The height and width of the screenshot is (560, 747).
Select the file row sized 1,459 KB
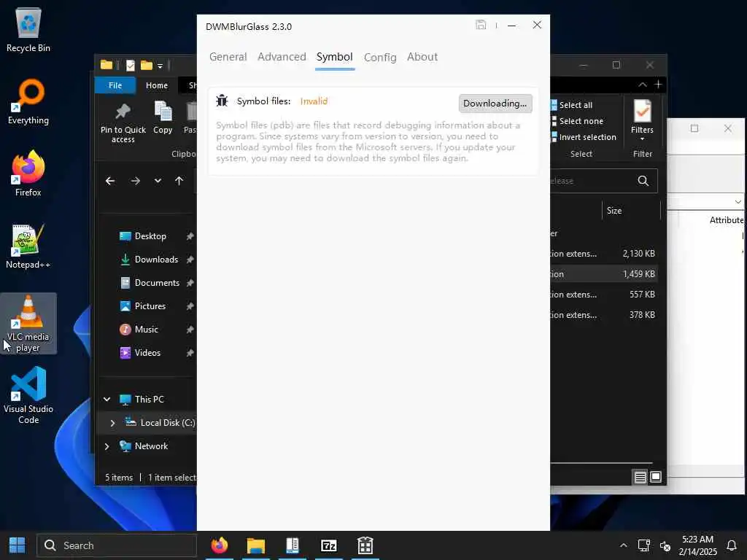click(x=604, y=274)
